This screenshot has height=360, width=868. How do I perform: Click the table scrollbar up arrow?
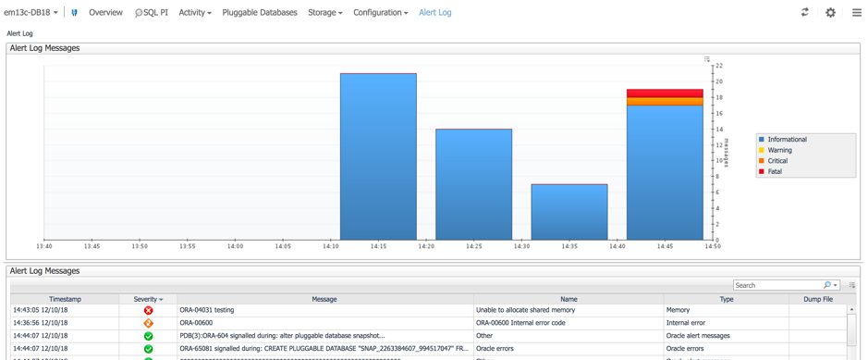pos(851,308)
